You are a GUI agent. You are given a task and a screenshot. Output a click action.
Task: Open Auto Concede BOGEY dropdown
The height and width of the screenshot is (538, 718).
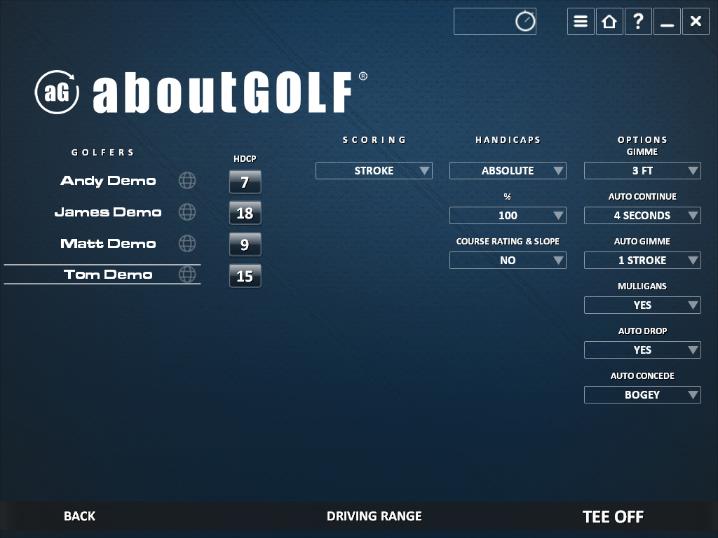click(x=642, y=395)
